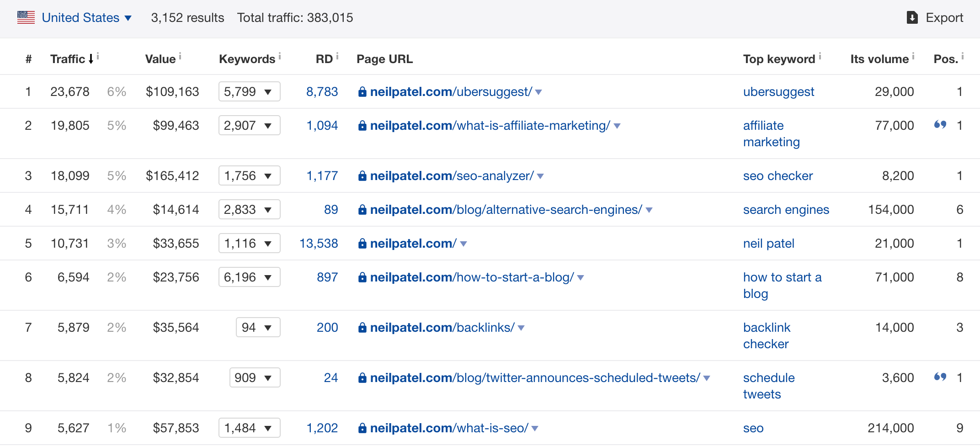
Task: Sort by the Keywords column header
Action: tap(247, 59)
